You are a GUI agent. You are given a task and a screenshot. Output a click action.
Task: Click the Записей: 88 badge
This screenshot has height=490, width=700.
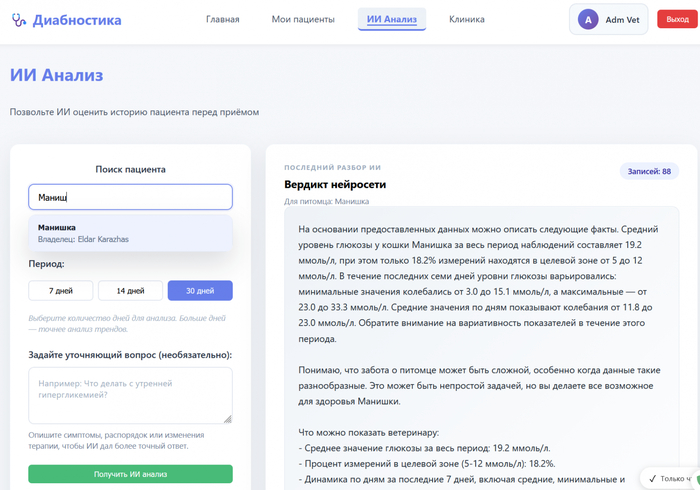point(649,171)
